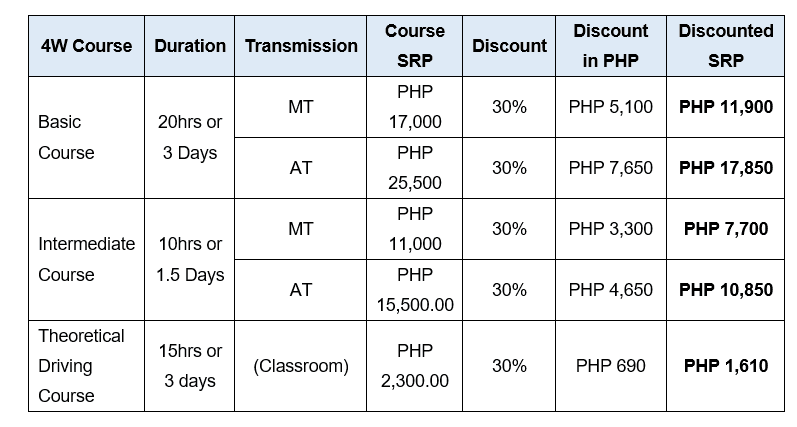Screen dimensions: 797x427
Task: Select the "Duration" header cell
Action: [x=190, y=46]
